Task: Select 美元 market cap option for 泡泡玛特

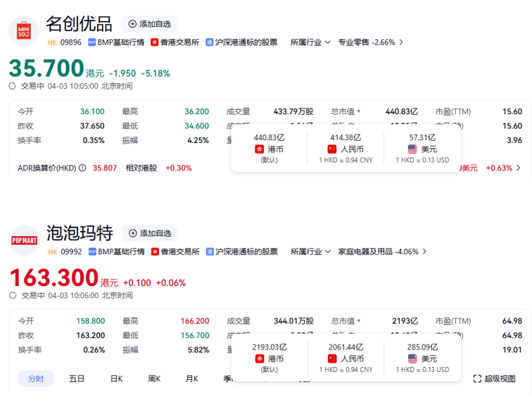Action: click(422, 359)
